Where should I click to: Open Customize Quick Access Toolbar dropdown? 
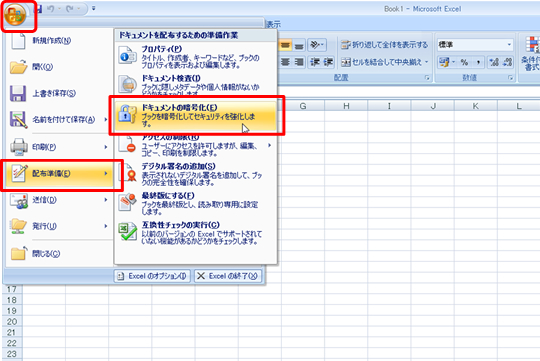[x=93, y=9]
